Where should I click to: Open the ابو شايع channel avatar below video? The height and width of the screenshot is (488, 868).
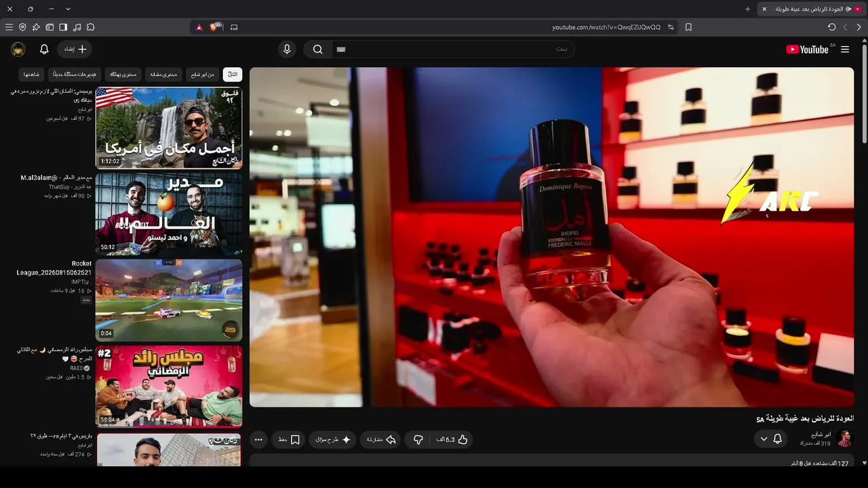tap(844, 439)
